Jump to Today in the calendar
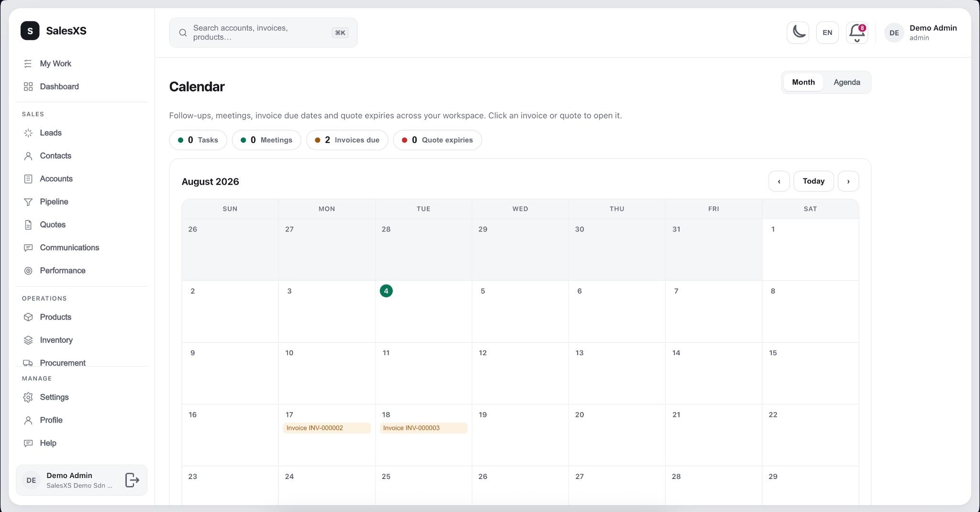980x512 pixels. pyautogui.click(x=813, y=181)
